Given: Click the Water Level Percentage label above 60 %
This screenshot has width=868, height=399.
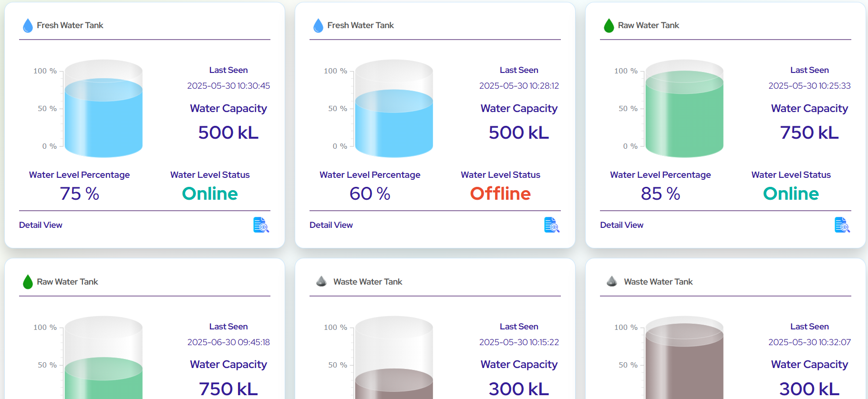Looking at the screenshot, I should point(370,175).
